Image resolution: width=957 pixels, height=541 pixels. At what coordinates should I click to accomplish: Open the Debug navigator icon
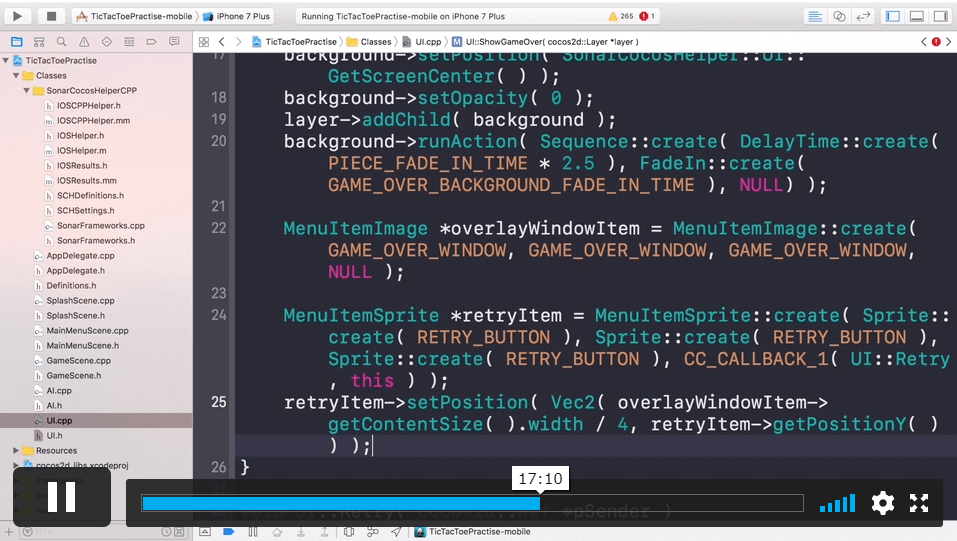[x=129, y=42]
